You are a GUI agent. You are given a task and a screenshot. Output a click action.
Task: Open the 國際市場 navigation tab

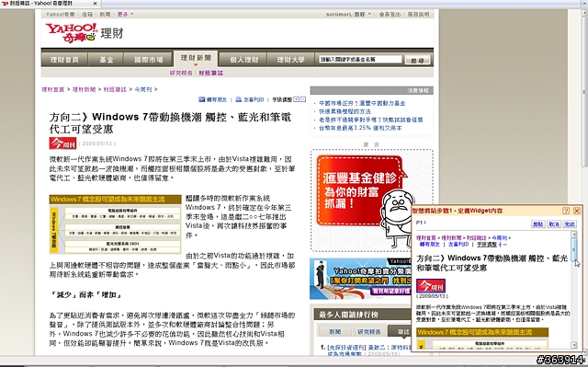tap(149, 60)
